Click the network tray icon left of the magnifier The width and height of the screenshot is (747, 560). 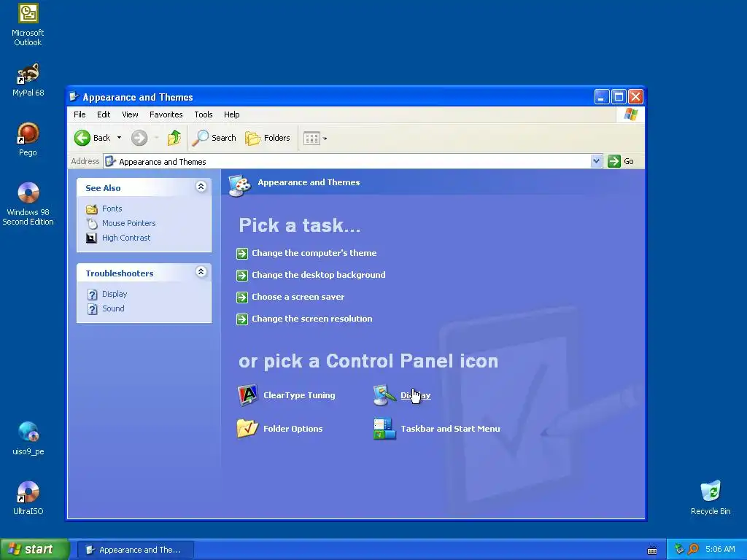(x=679, y=550)
